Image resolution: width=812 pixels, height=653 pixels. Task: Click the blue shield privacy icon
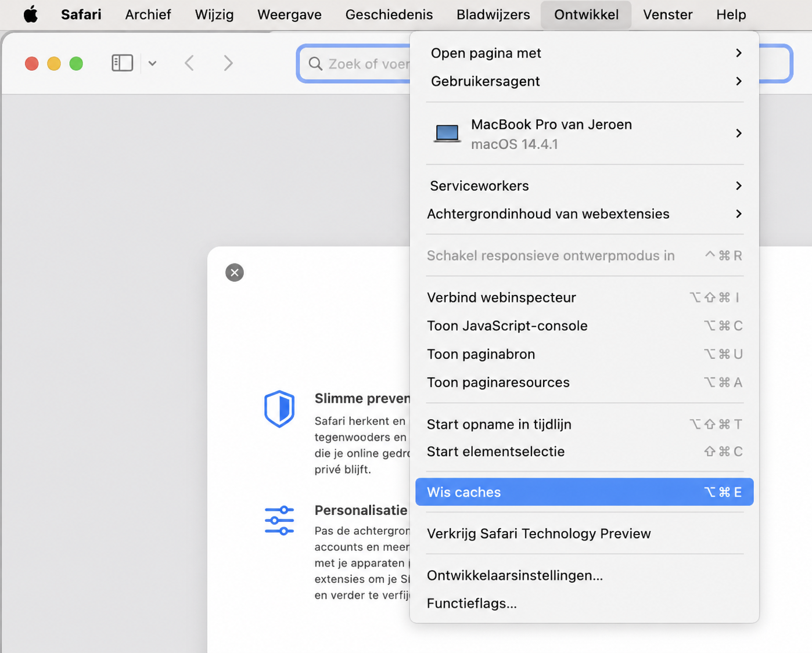[279, 409]
